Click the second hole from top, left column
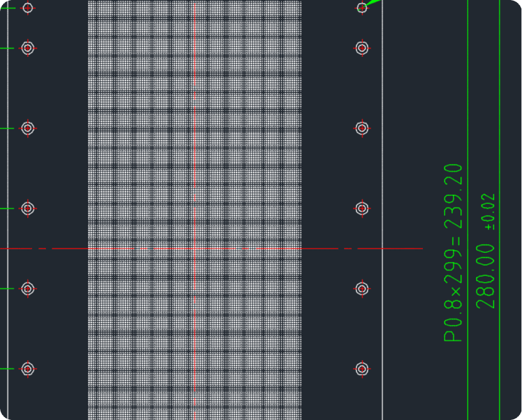The height and width of the screenshot is (420, 522). click(x=28, y=49)
